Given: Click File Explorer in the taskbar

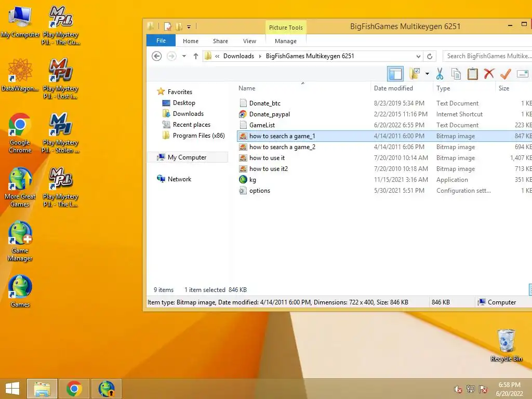Looking at the screenshot, I should [x=42, y=389].
